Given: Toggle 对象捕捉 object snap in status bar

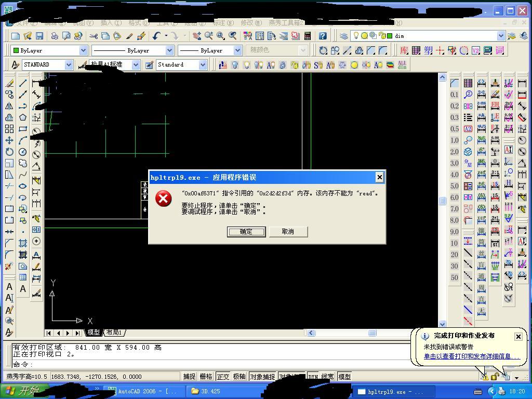Looking at the screenshot, I should (262, 376).
